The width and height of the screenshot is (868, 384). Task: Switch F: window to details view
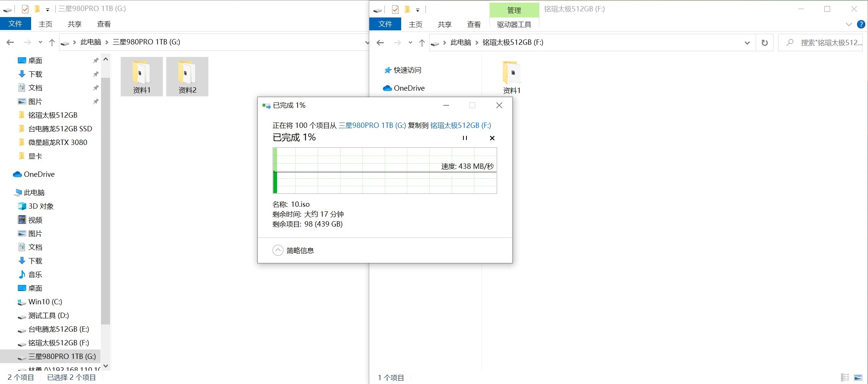845,378
